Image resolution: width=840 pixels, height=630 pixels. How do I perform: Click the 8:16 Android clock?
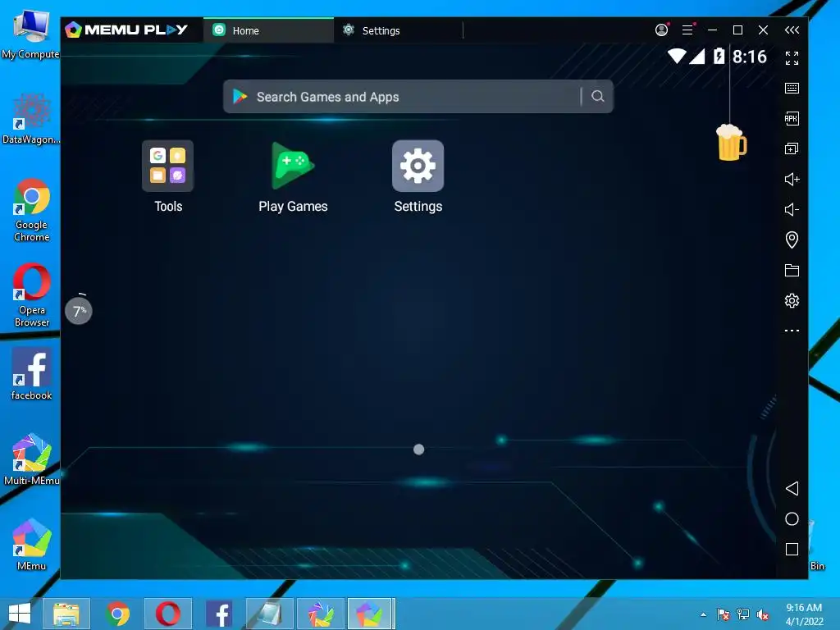(750, 57)
